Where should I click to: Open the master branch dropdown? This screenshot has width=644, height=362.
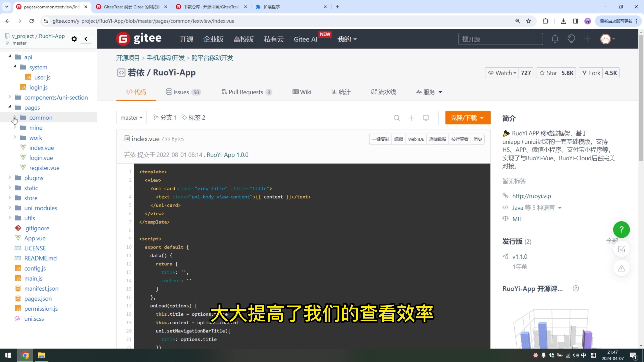click(x=131, y=118)
